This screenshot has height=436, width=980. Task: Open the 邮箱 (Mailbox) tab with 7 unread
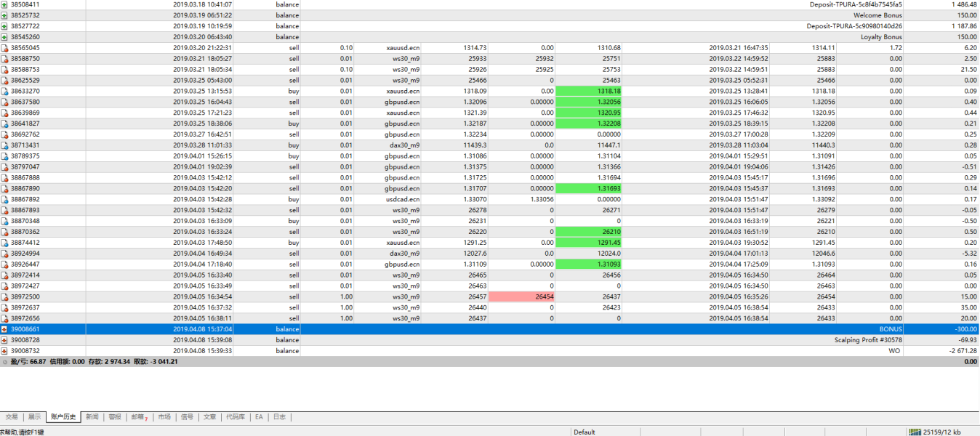point(138,417)
